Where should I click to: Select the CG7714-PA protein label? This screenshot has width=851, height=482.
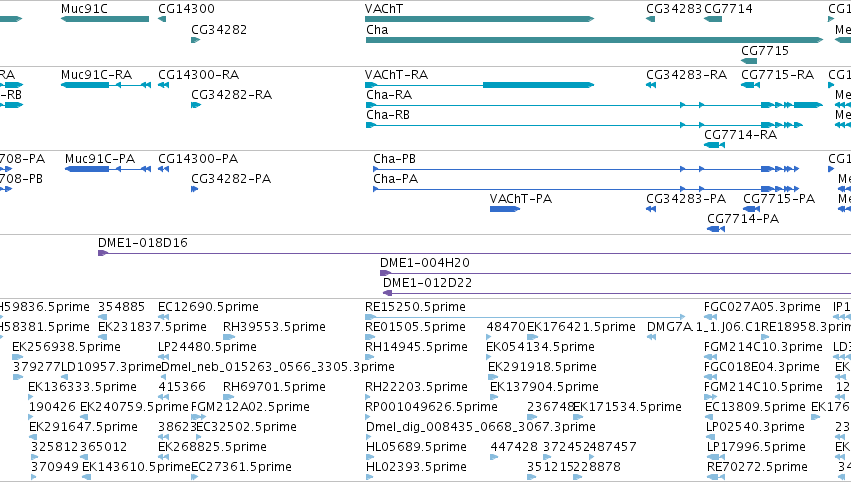pos(743,219)
